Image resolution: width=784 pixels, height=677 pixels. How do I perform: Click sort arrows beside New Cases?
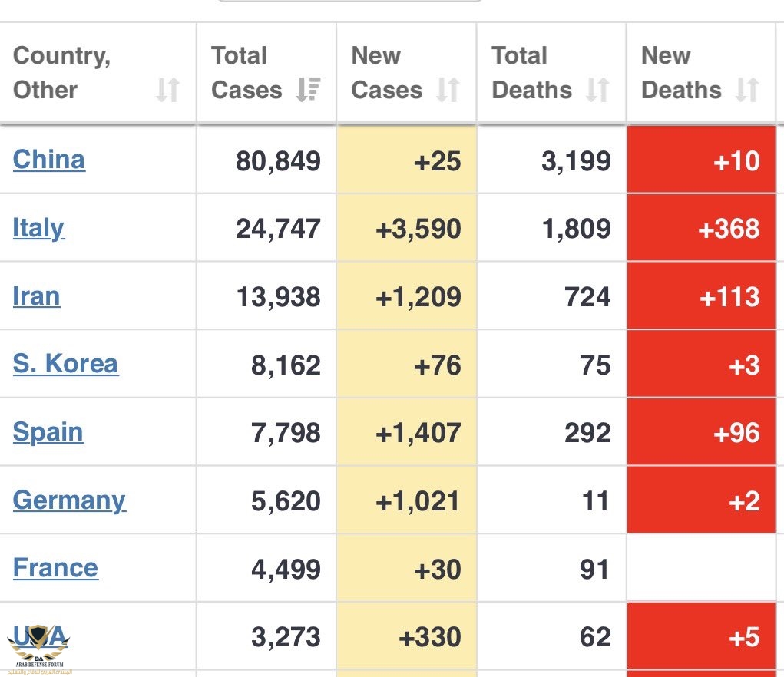448,90
